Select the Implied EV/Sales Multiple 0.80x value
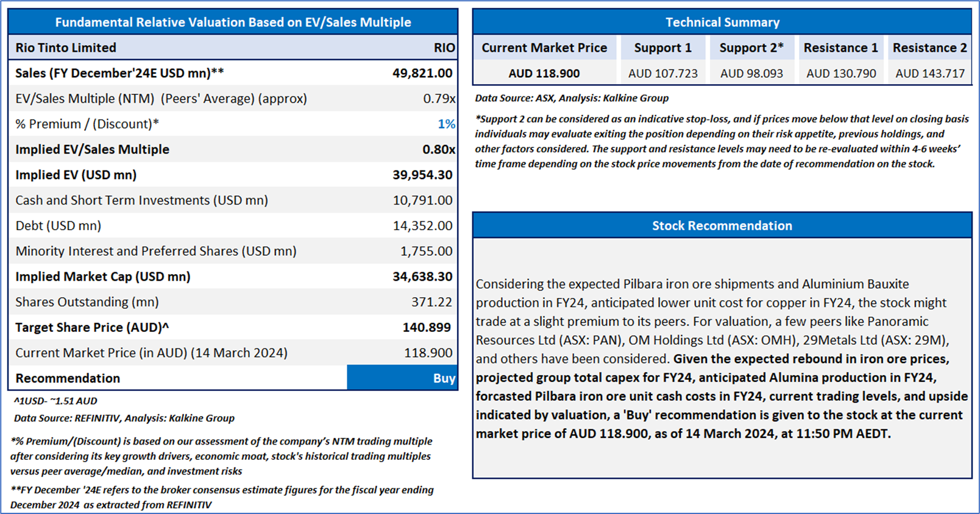Viewport: 980px width, 514px height. (439, 150)
